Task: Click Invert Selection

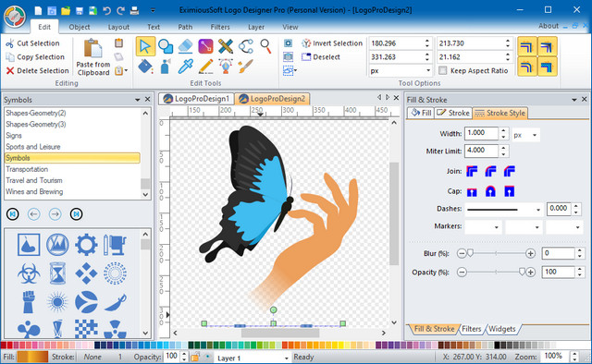Action: [332, 43]
